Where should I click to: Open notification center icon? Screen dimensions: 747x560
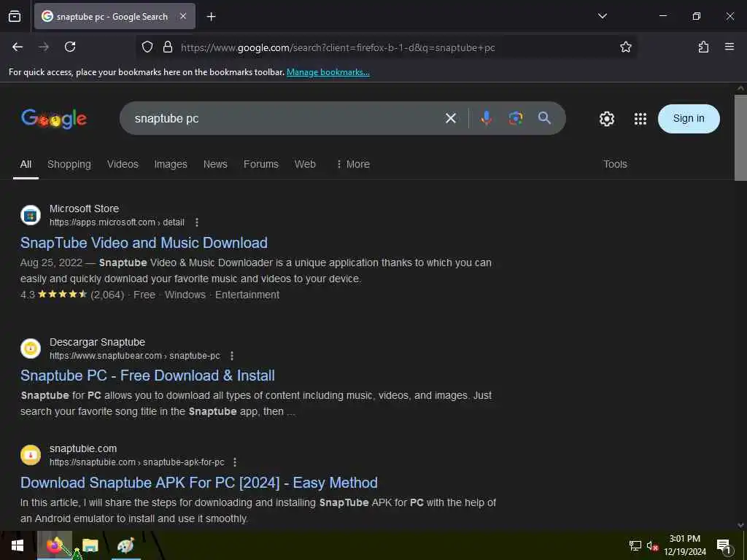[724, 546]
